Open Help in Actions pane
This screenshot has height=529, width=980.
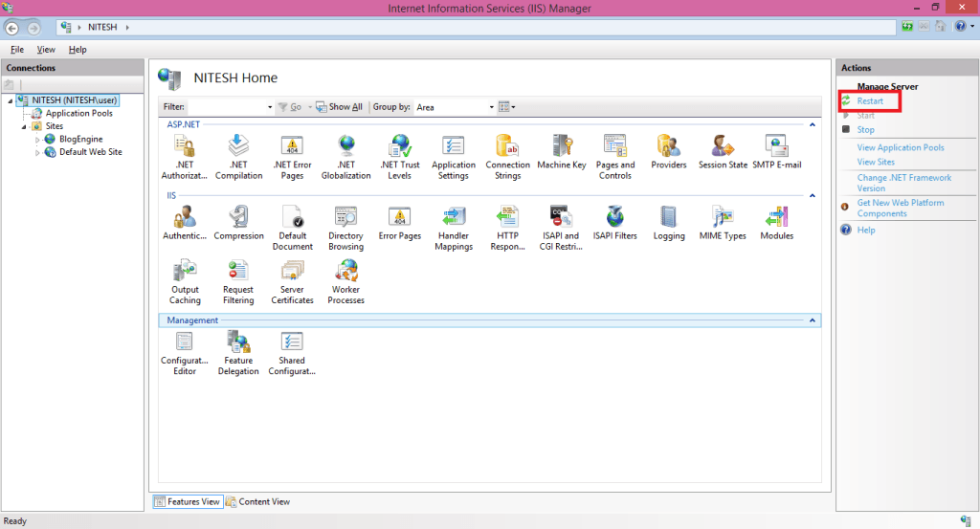(865, 230)
